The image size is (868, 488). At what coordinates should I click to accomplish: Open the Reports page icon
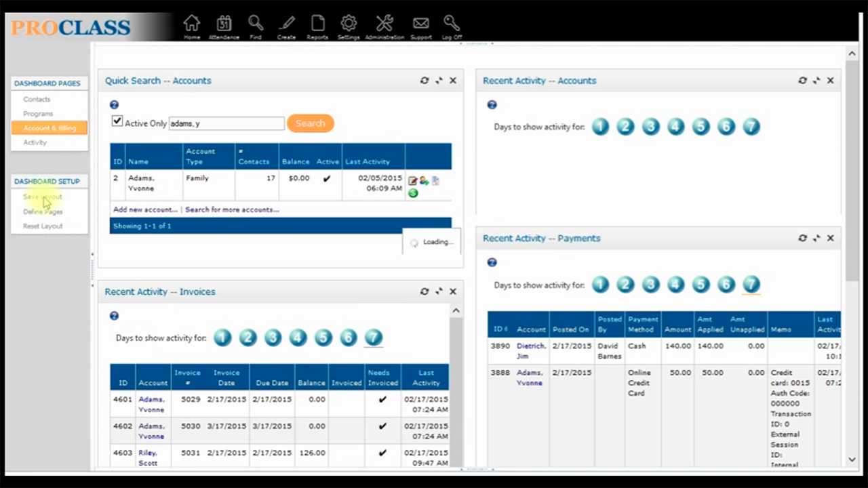317,26
